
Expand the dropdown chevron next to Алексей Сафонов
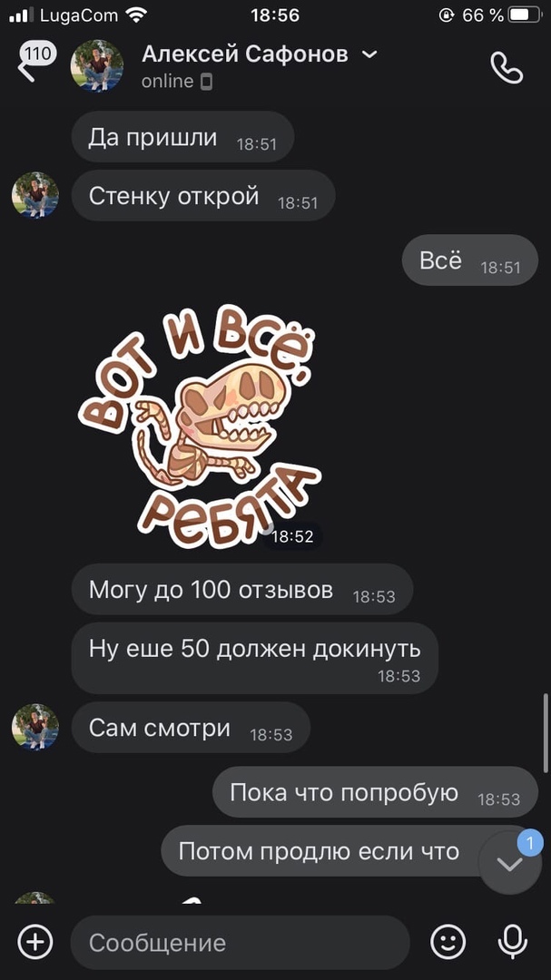[x=369, y=54]
